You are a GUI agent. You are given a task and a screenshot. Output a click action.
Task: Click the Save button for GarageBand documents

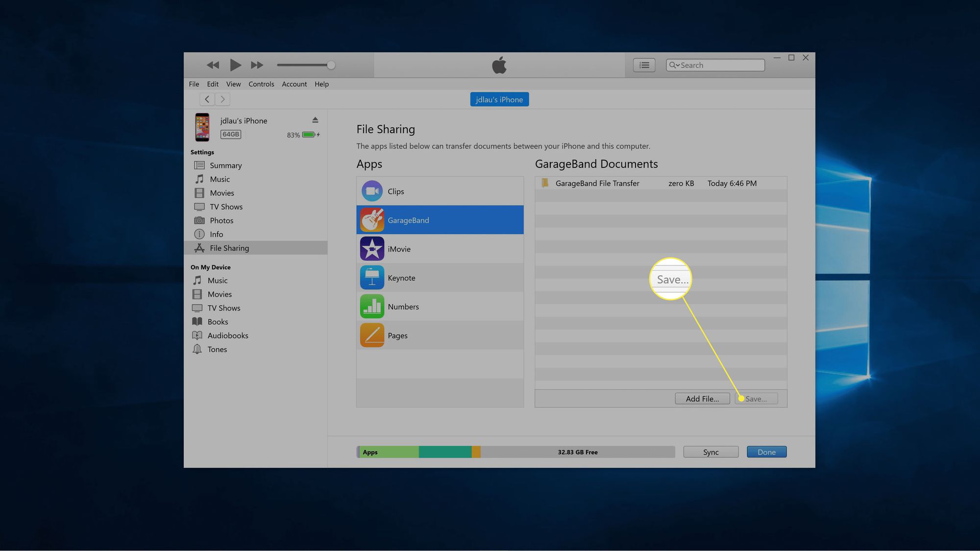[x=756, y=398]
